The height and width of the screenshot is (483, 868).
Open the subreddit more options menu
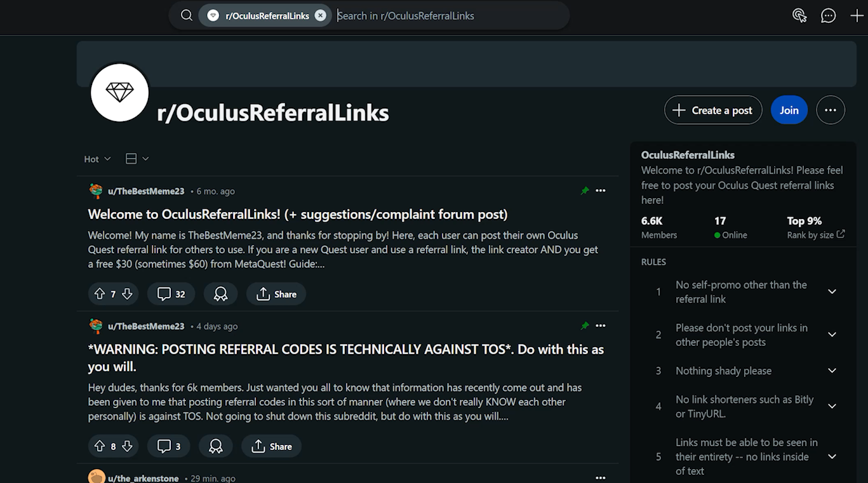(x=830, y=110)
